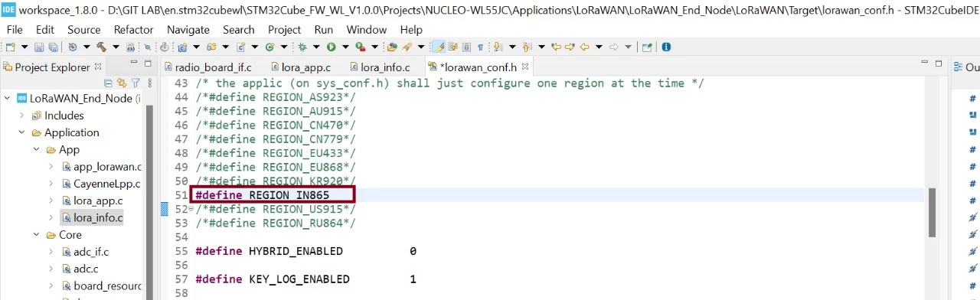Maximize the Project Explorer panel

coord(148,63)
